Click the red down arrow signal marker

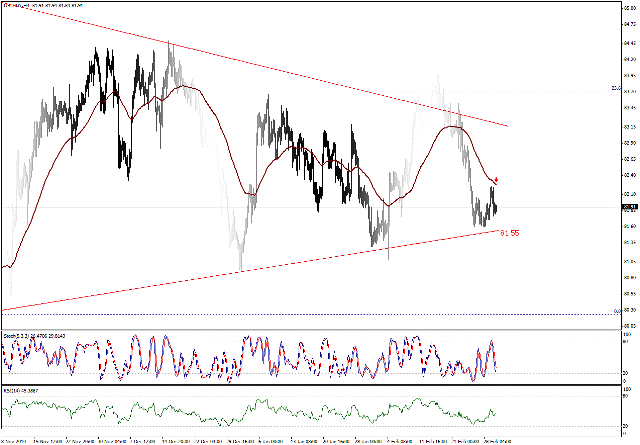[497, 180]
